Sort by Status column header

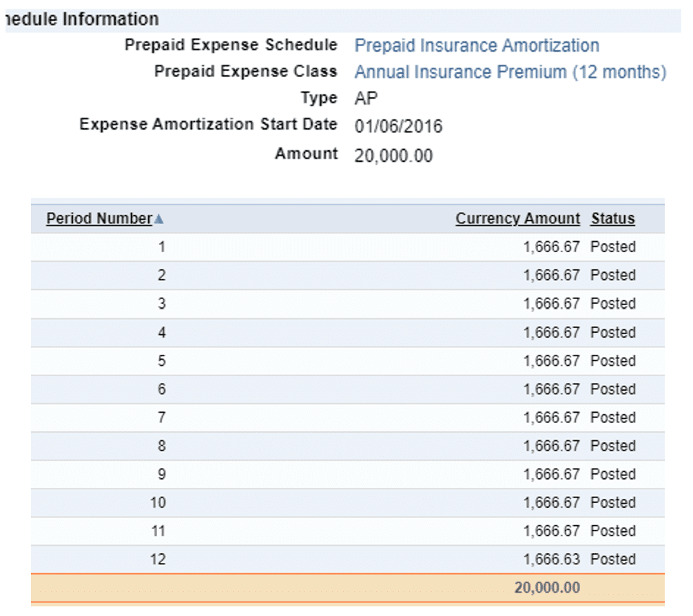613,218
